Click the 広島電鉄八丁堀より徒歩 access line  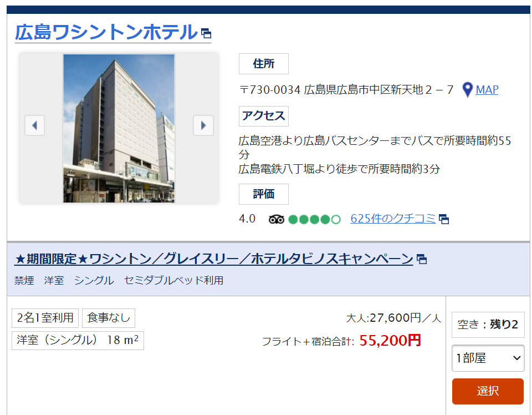pos(339,169)
